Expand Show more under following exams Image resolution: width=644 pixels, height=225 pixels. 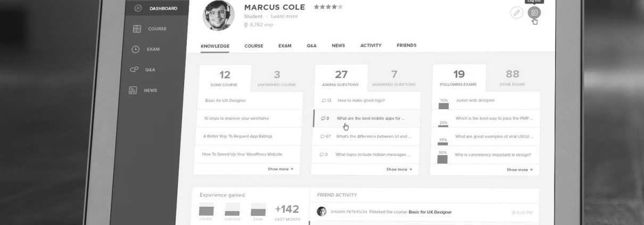pyautogui.click(x=519, y=170)
